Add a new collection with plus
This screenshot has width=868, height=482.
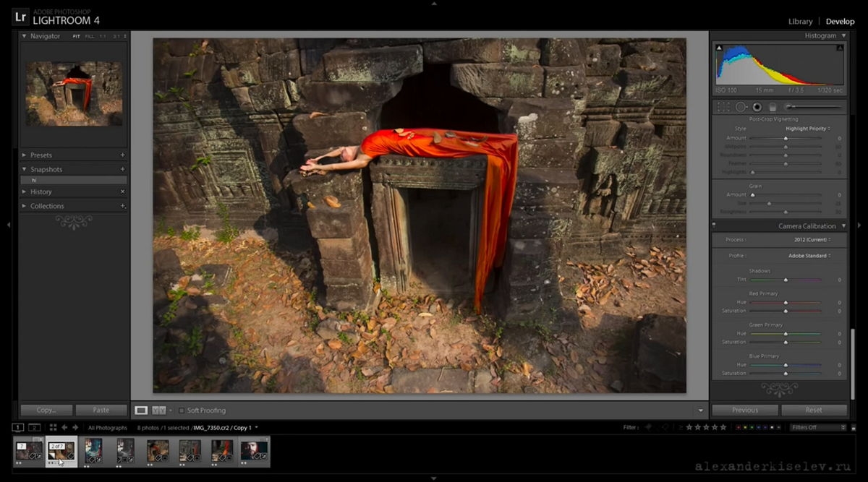[x=122, y=206]
